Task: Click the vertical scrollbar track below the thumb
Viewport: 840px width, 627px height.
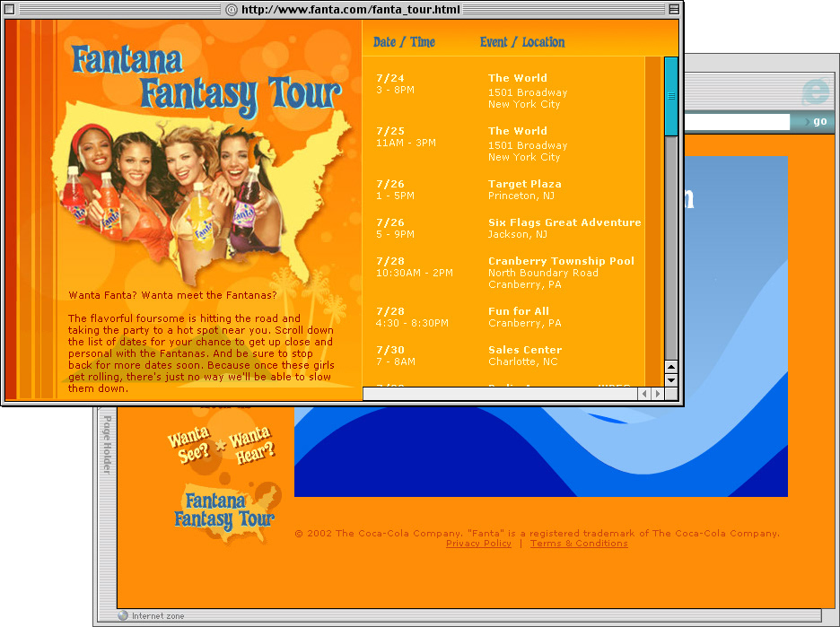Action: coord(670,248)
